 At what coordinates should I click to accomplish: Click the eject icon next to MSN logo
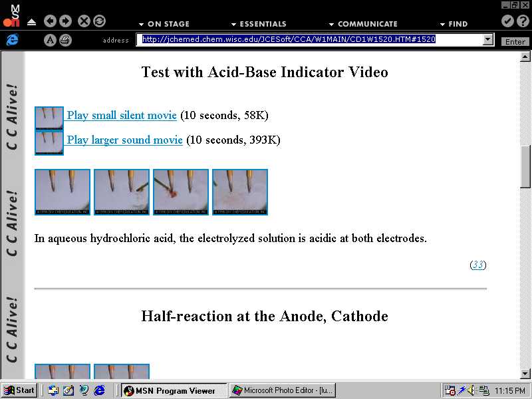click(32, 22)
